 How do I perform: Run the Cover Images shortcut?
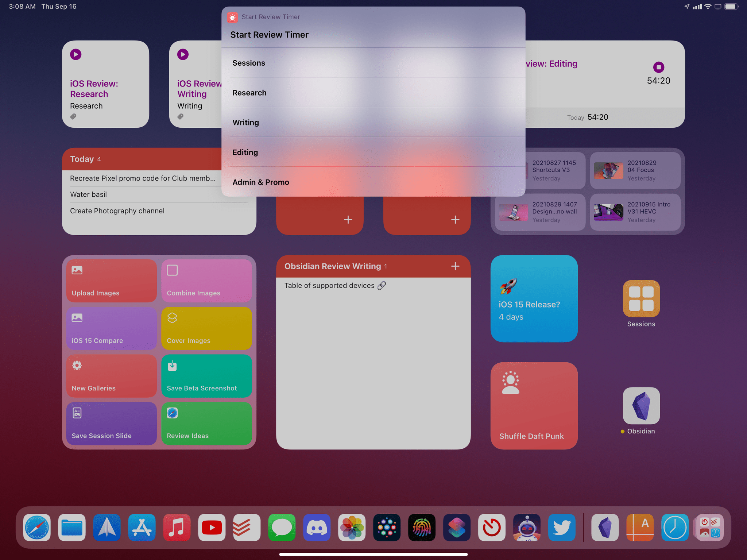(x=206, y=328)
